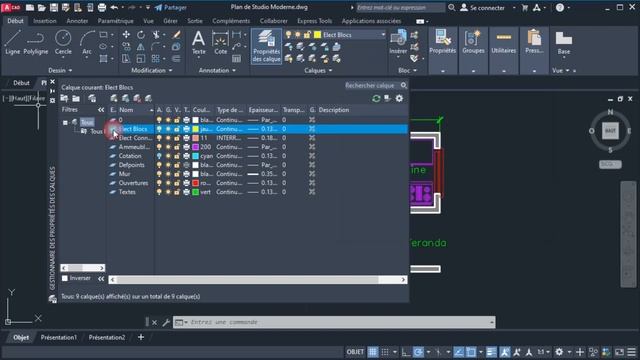
Task: Switch to the Annoter ribbon tab
Action: 77,21
